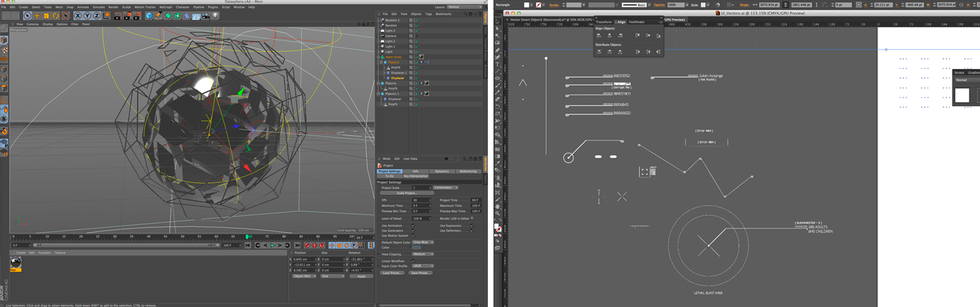Open the MoGraph menu
The height and width of the screenshot is (307, 980).
(x=166, y=7)
